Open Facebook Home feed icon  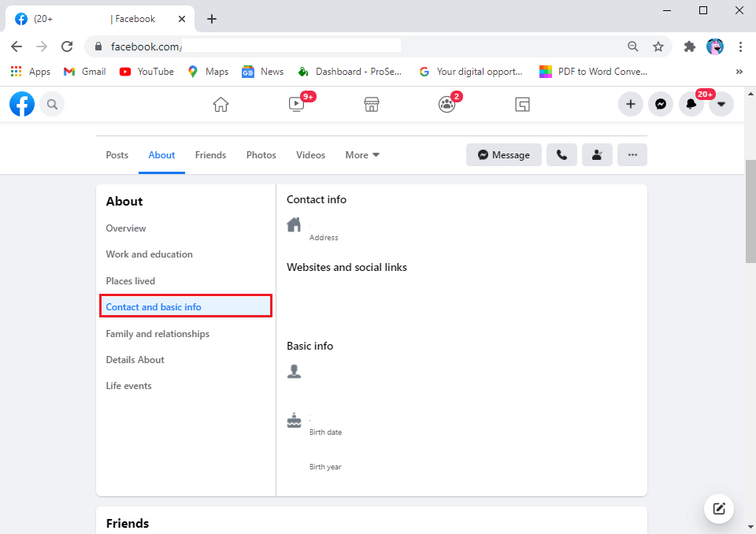pyautogui.click(x=220, y=104)
